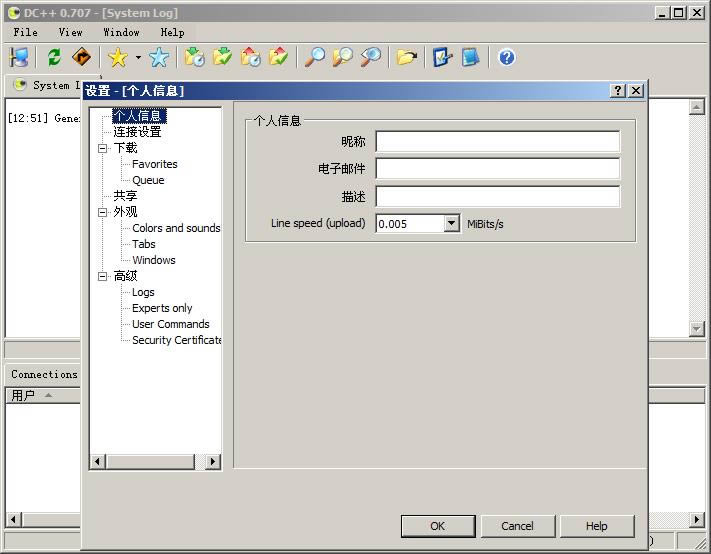Select Windows settings page
711x554 pixels.
154,260
